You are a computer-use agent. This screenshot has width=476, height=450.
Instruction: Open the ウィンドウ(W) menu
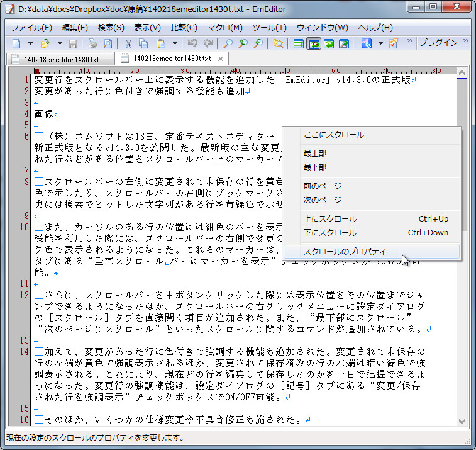[322, 28]
